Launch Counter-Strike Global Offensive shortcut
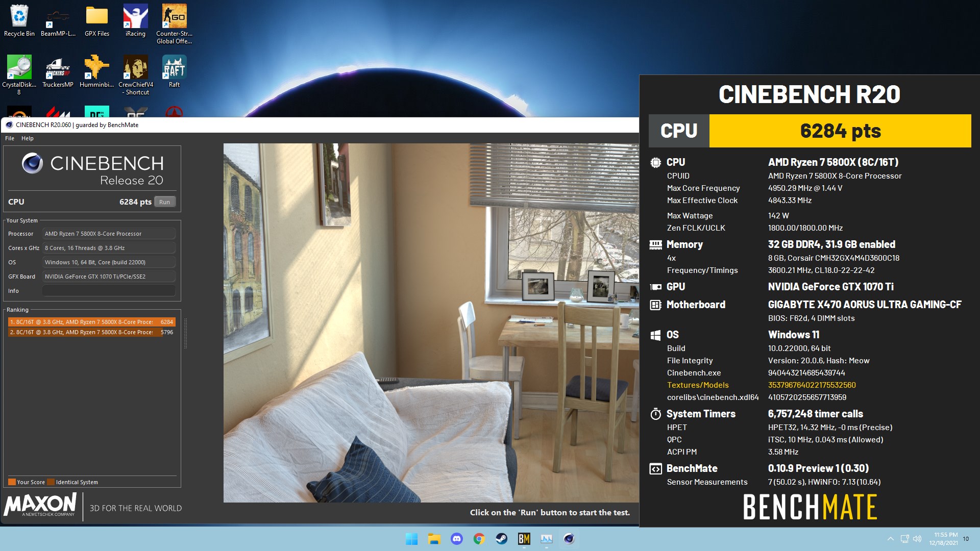 tap(174, 24)
